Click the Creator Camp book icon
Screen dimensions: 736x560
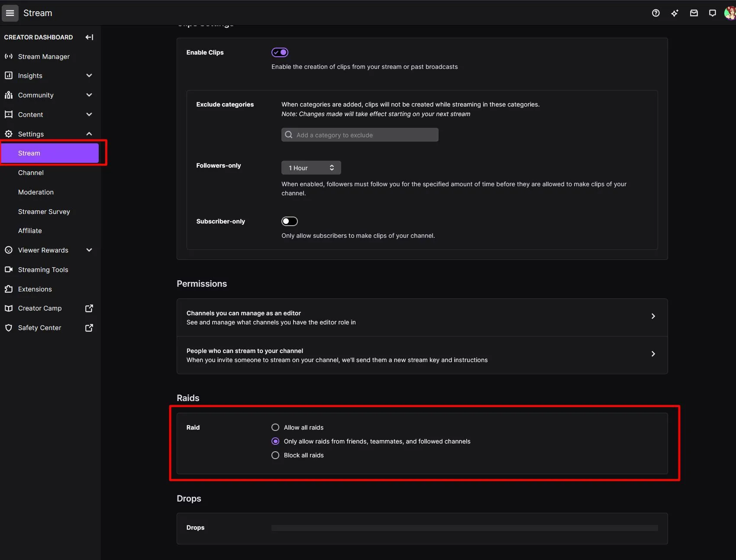click(9, 308)
